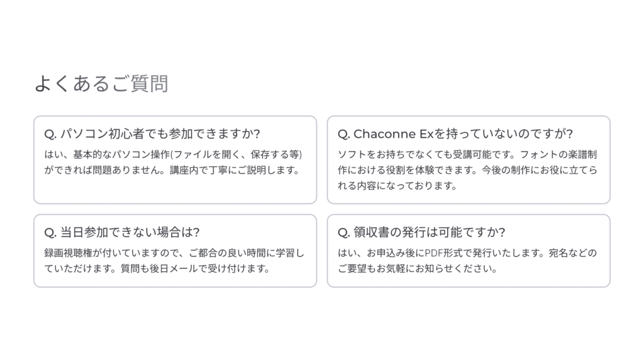
Task: Click the よくあるご質問 heading
Action: pos(101,83)
